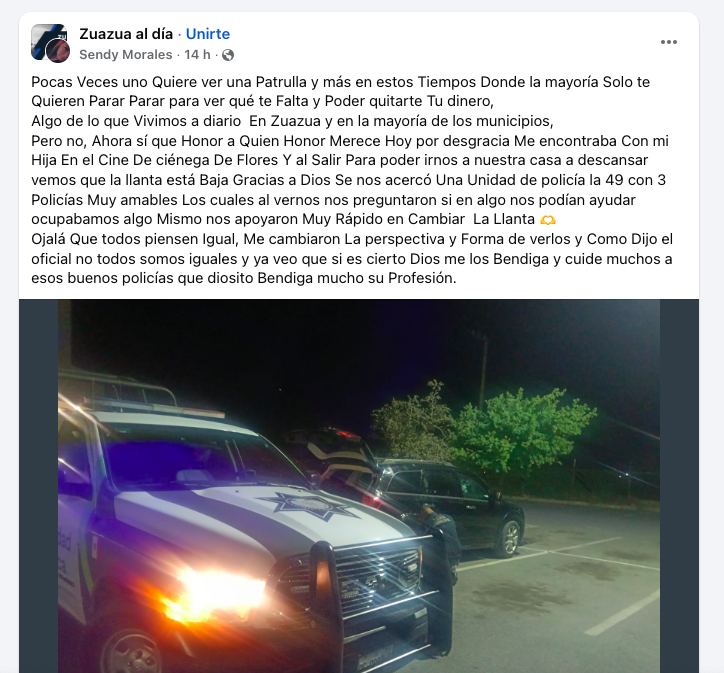Open the Zuazua al día group name
The width and height of the screenshot is (724, 673).
126,34
